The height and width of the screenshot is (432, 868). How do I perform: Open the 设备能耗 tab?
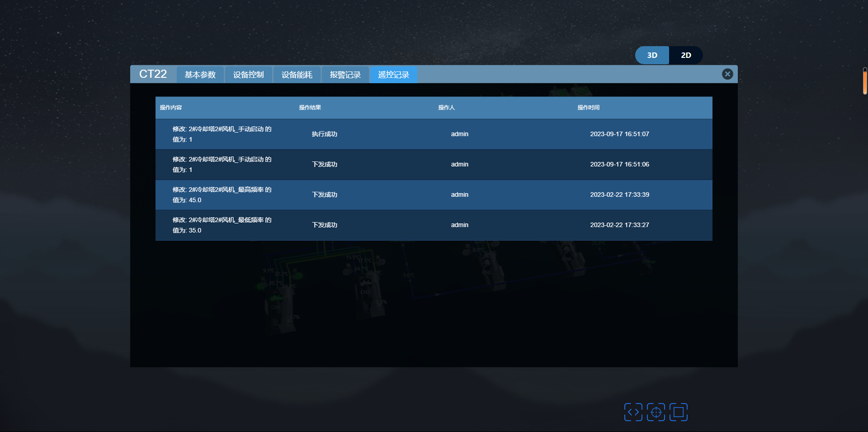297,75
